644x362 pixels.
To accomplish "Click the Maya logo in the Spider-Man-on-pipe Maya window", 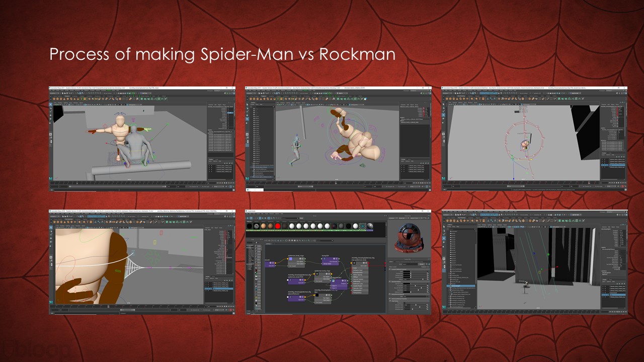I will point(51,179).
